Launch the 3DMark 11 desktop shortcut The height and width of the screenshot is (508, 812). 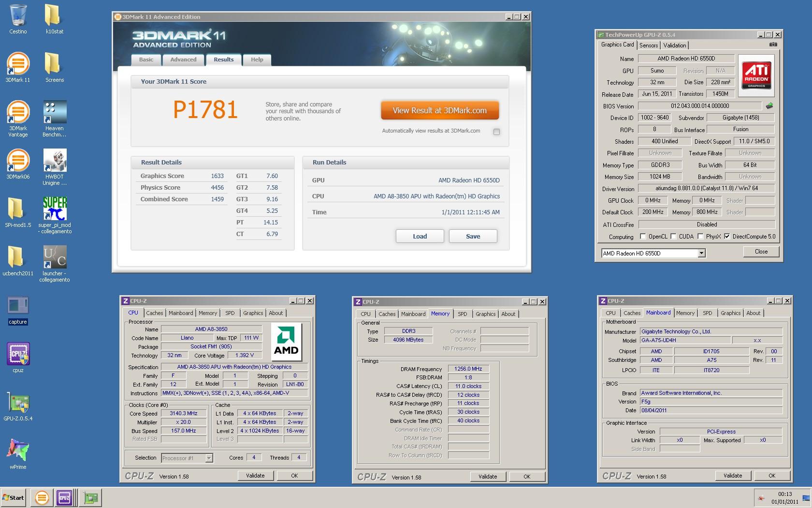click(18, 68)
